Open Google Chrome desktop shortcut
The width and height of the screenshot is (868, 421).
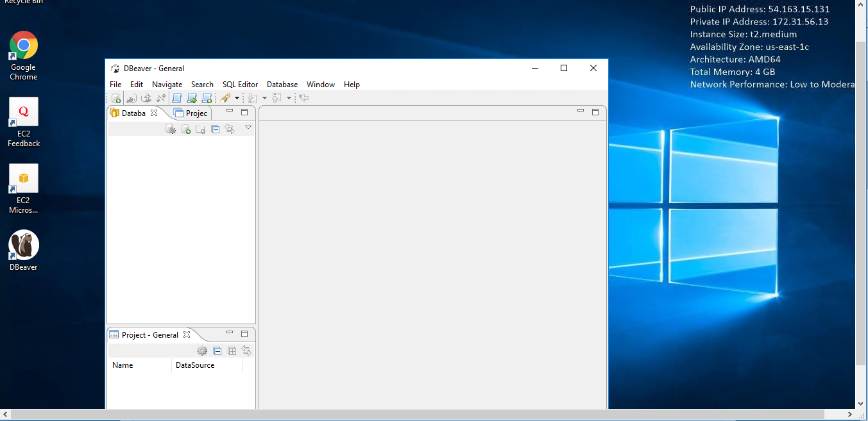point(24,45)
